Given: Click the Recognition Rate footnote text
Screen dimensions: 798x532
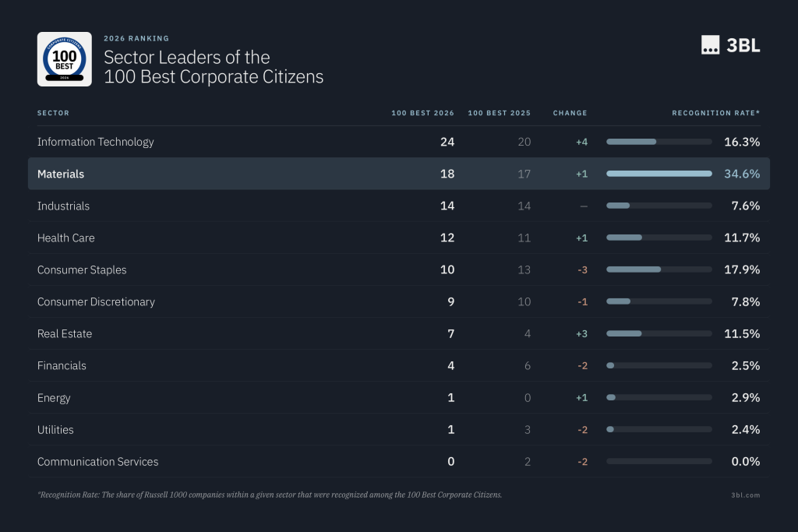Looking at the screenshot, I should (270, 495).
